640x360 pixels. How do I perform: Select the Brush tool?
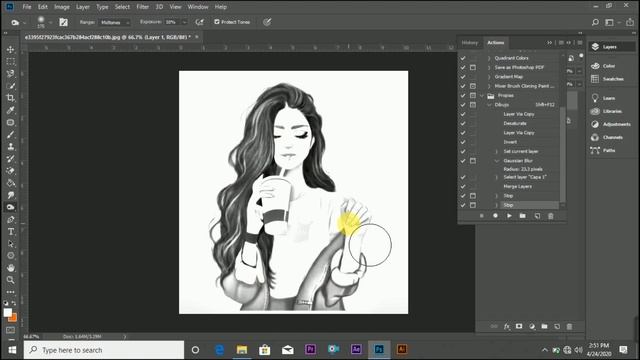point(11,134)
